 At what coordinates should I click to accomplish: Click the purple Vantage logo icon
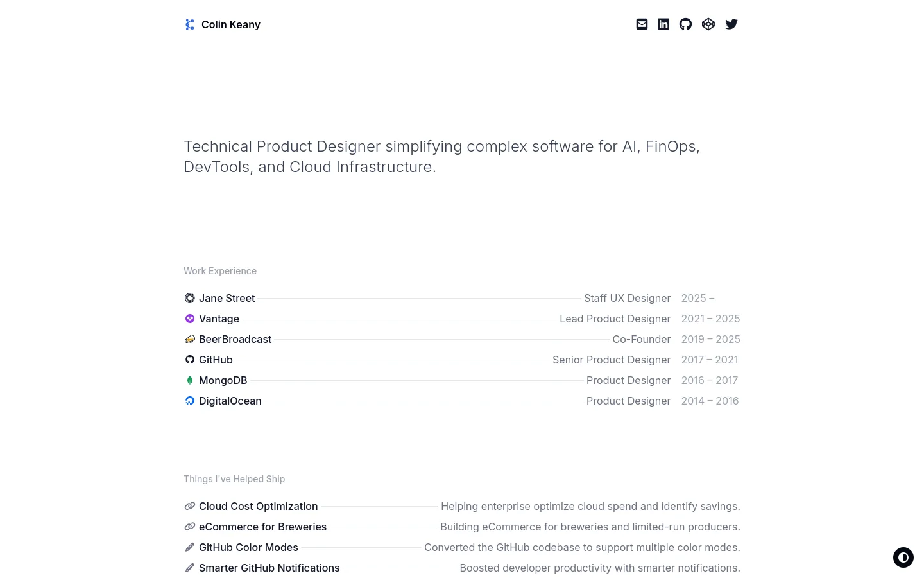190,319
